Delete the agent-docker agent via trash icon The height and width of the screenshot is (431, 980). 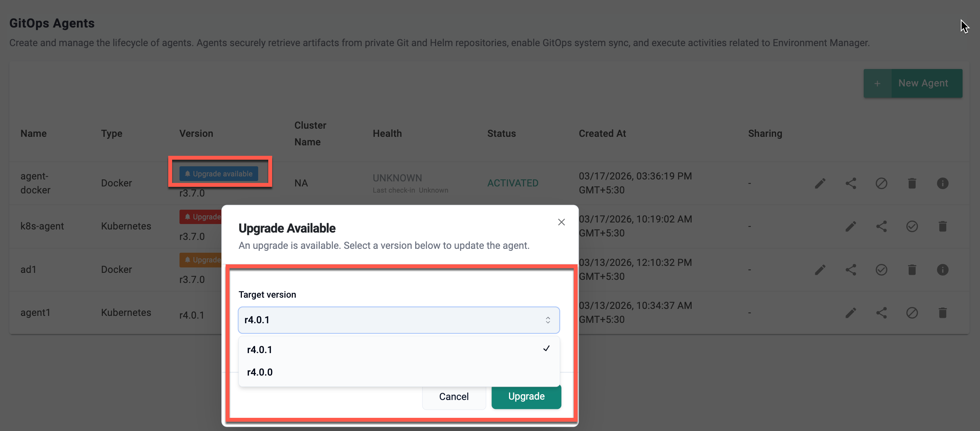[912, 183]
